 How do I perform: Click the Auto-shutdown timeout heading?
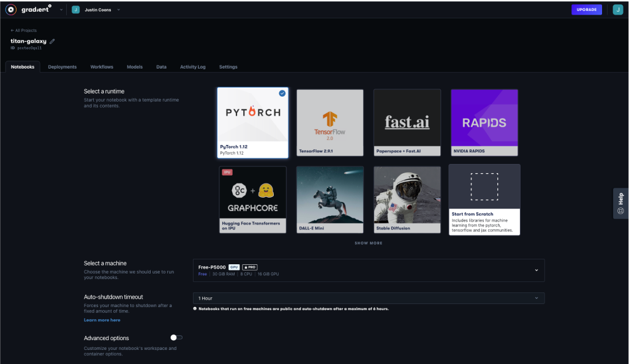click(x=113, y=297)
